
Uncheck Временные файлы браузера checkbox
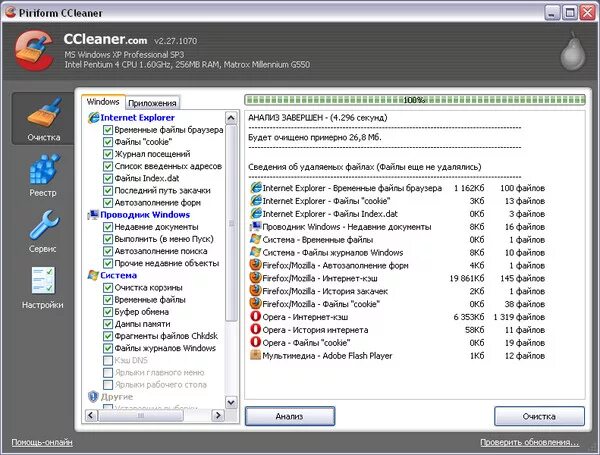point(108,130)
